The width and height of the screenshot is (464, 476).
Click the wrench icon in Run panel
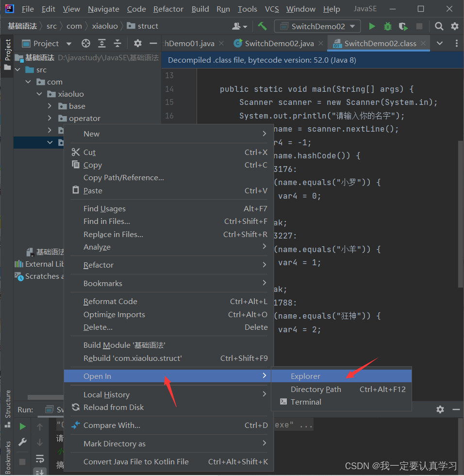point(22,442)
